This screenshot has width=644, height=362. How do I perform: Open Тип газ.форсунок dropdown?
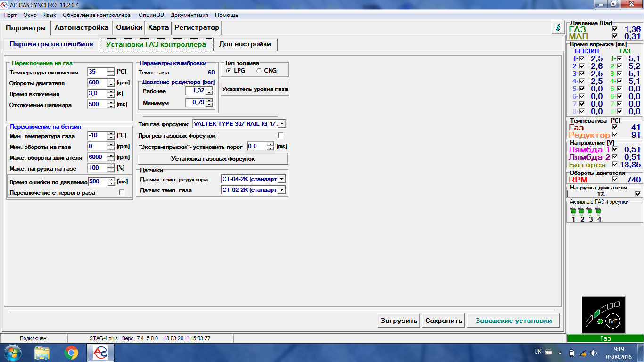click(x=282, y=124)
